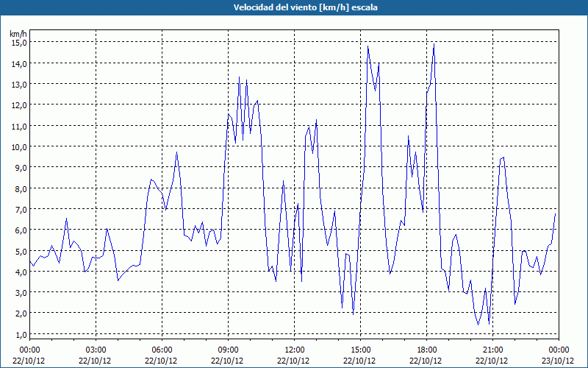Select the "22/10/12" date under the first 00:00

point(29,361)
